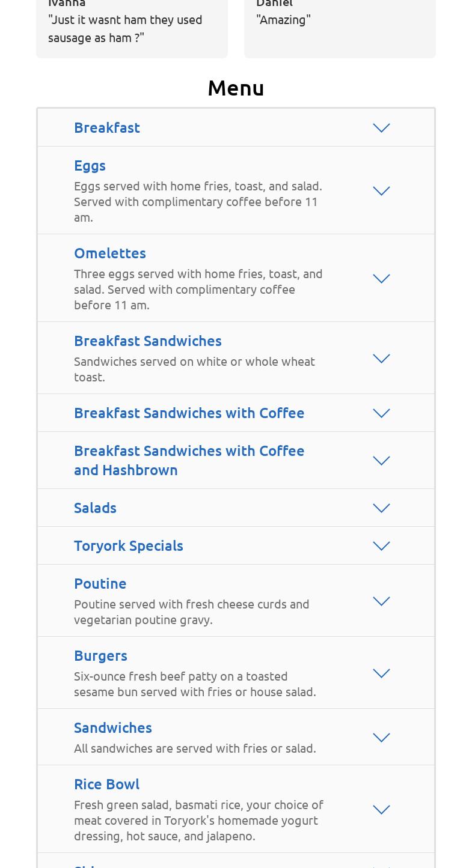Screen dimensions: 472x868
Task: Expand Breakfast Sandwiches with Coffee and Hashbrown arrow
Action: (x=381, y=461)
